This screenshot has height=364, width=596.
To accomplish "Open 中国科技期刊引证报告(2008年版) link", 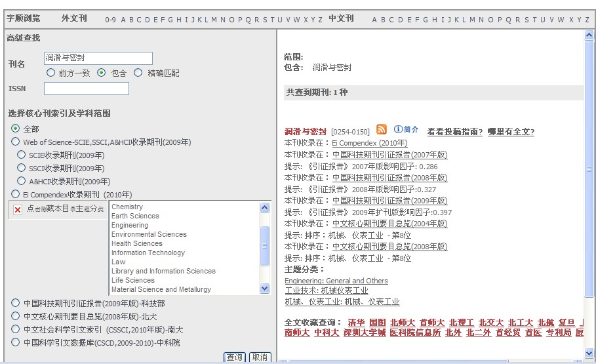I will point(389,177).
